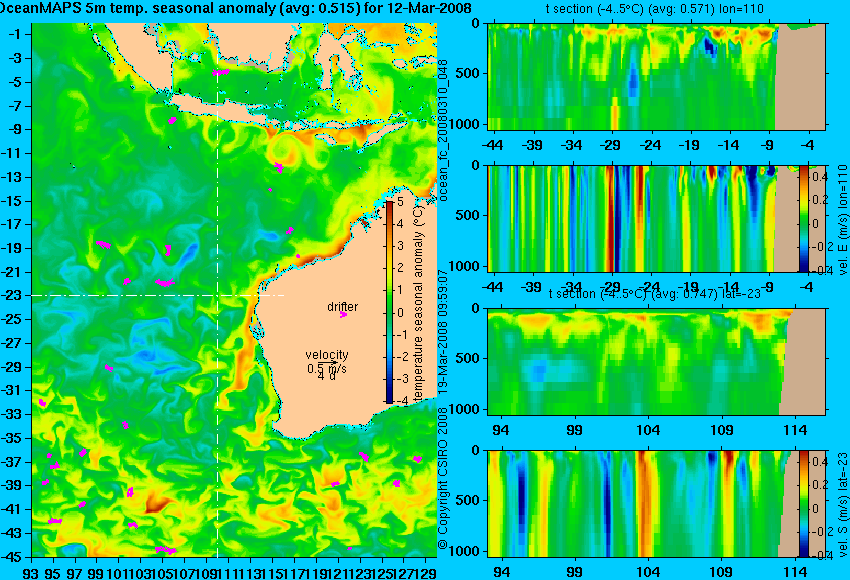850x580 pixels.
Task: Open the temperature section plot for lon=110
Action: [656, 76]
